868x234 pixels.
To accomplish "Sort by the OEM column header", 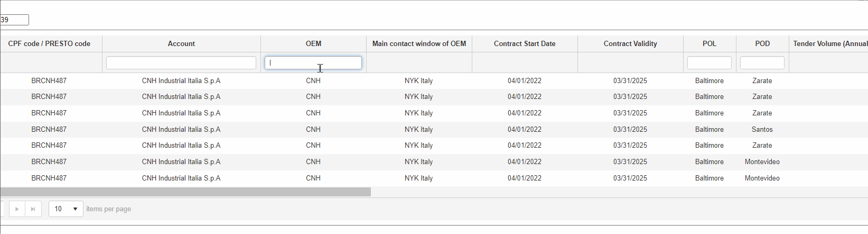I will [x=313, y=44].
